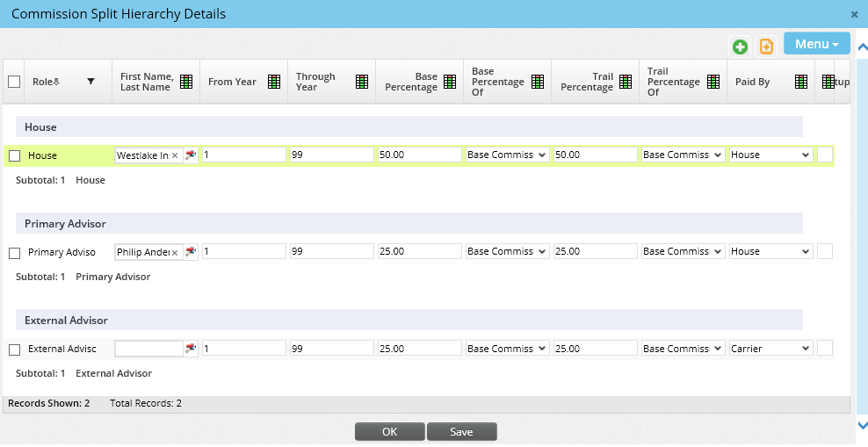Click the OK button
Screen dimensions: 868x447
(390, 432)
